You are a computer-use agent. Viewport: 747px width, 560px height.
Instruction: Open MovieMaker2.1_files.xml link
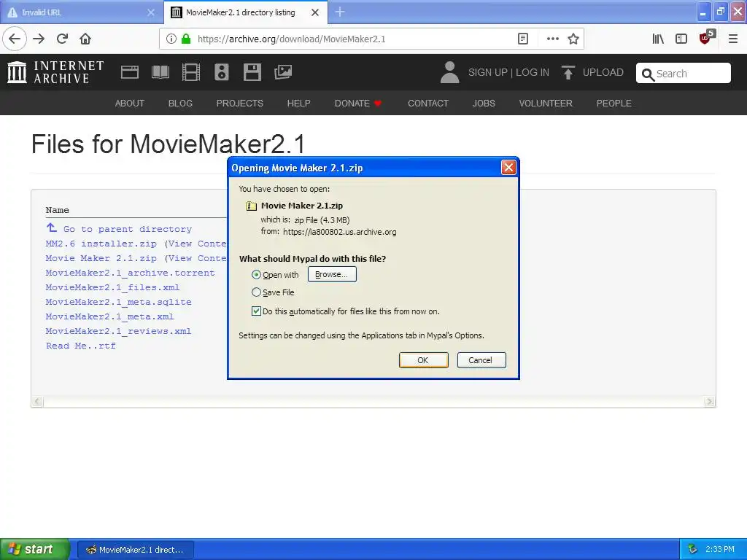coord(112,287)
